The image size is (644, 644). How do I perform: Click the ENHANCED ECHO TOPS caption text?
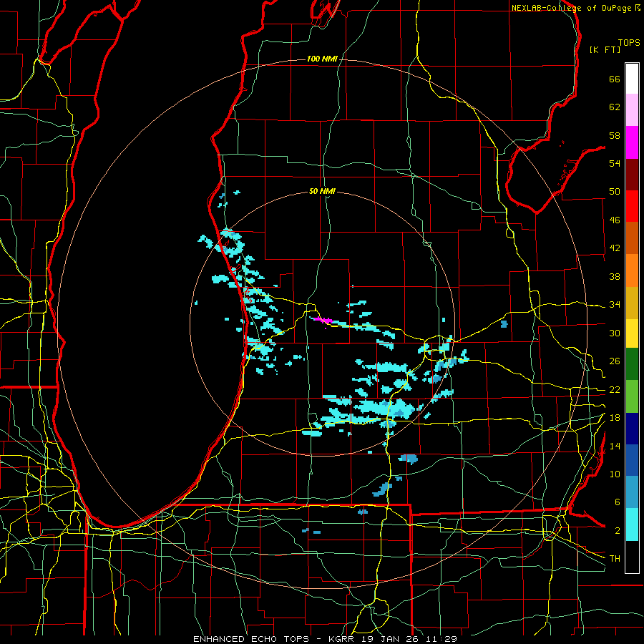pos(251,639)
